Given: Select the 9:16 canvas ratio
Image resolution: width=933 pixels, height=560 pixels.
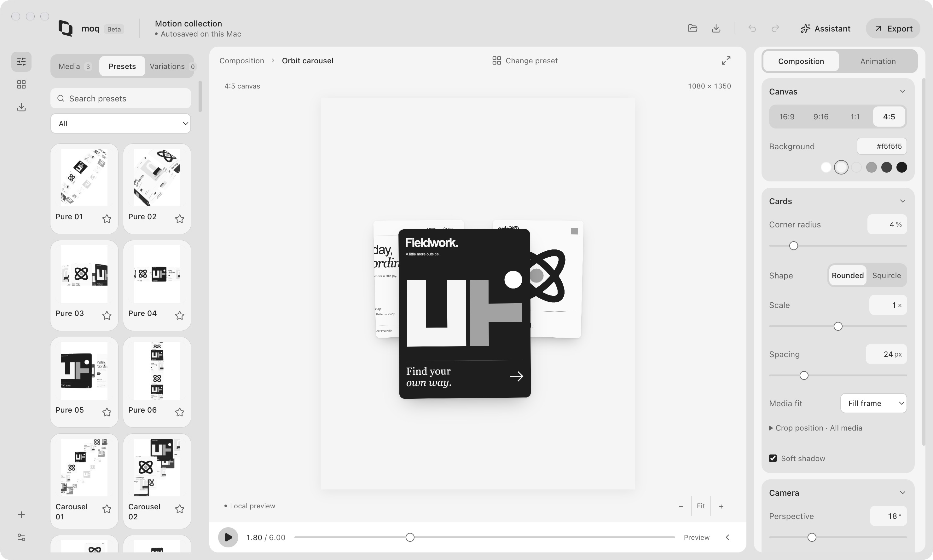Looking at the screenshot, I should 821,117.
